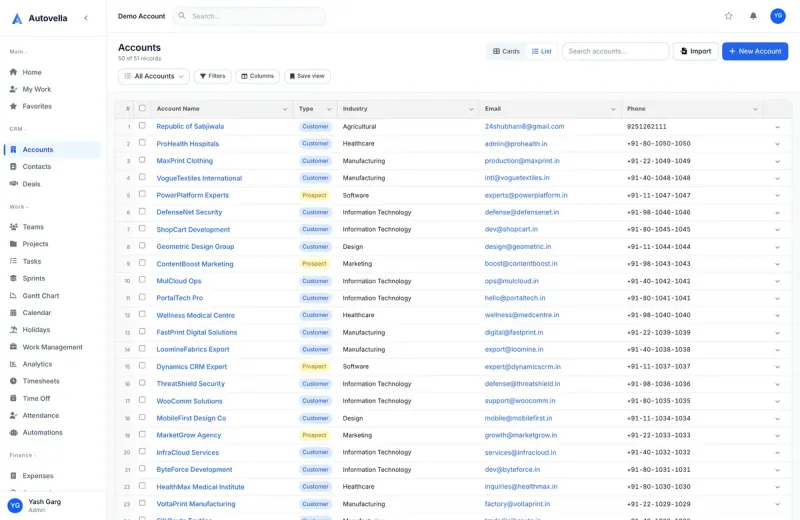Screen dimensions: 800x520
Task: Click the favorite star icon in header
Action: click(x=728, y=16)
